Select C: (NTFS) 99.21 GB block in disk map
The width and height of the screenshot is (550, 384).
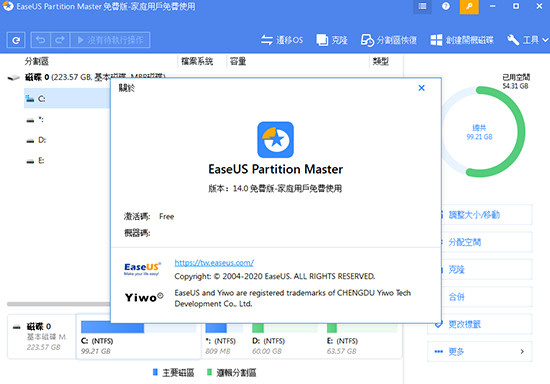point(139,338)
